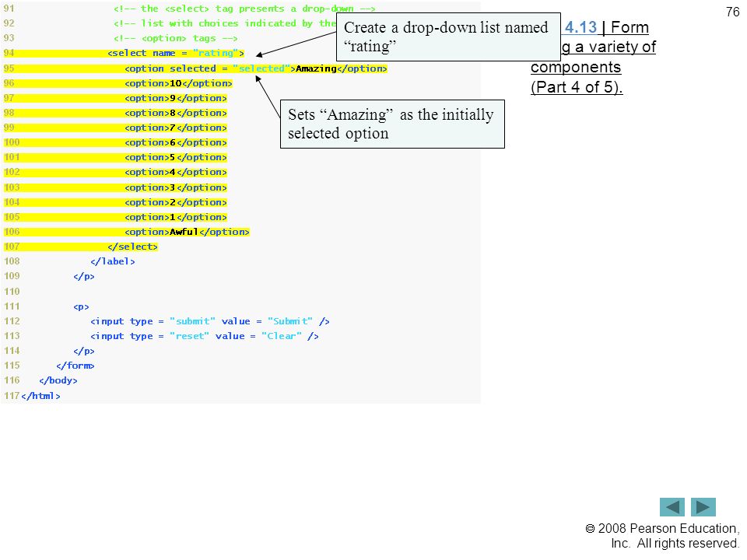Click the option 5 code line
The image size is (747, 560).
coord(175,157)
